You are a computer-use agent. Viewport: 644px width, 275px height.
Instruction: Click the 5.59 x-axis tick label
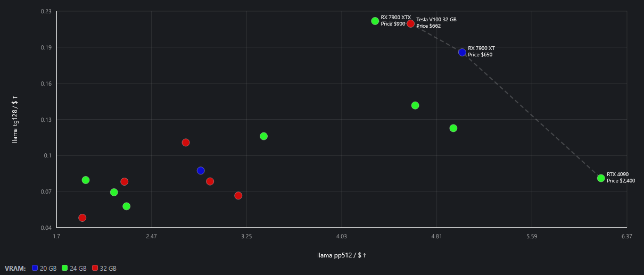pos(532,236)
